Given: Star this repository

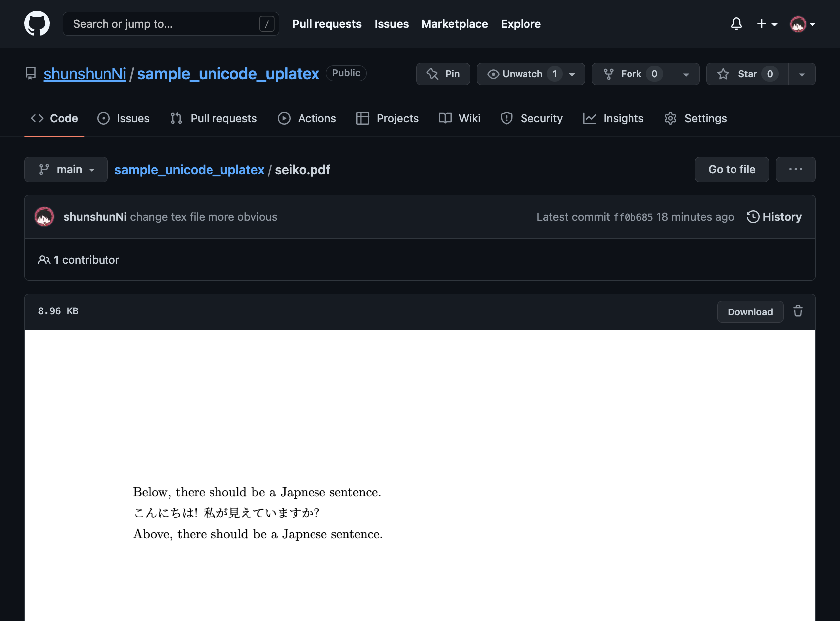Looking at the screenshot, I should [747, 74].
